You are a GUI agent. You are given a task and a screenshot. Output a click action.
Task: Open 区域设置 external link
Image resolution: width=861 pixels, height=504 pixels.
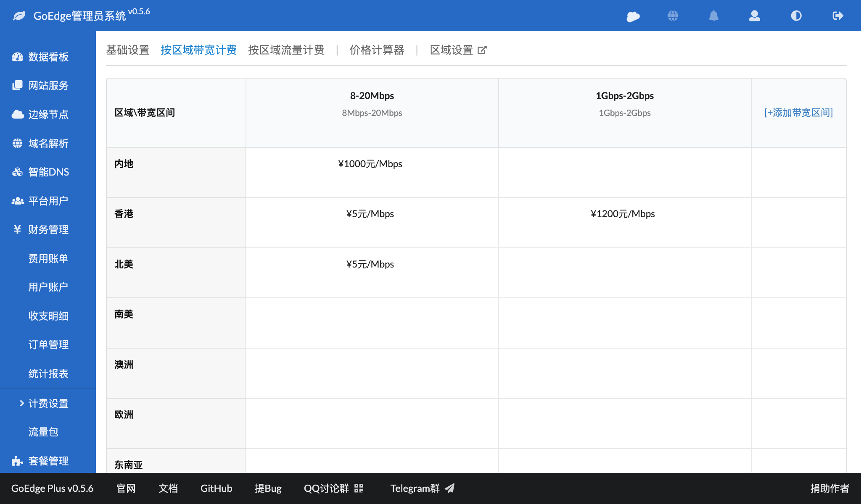click(x=458, y=50)
